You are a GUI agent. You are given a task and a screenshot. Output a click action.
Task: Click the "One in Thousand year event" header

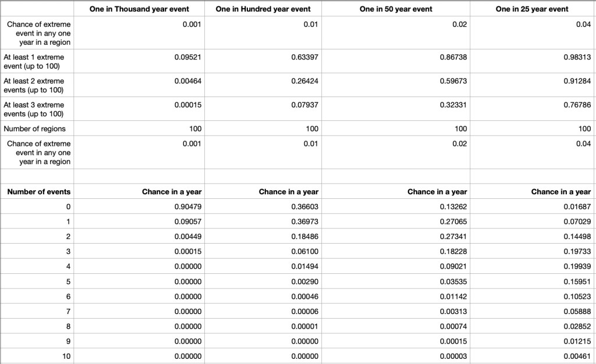coord(139,9)
